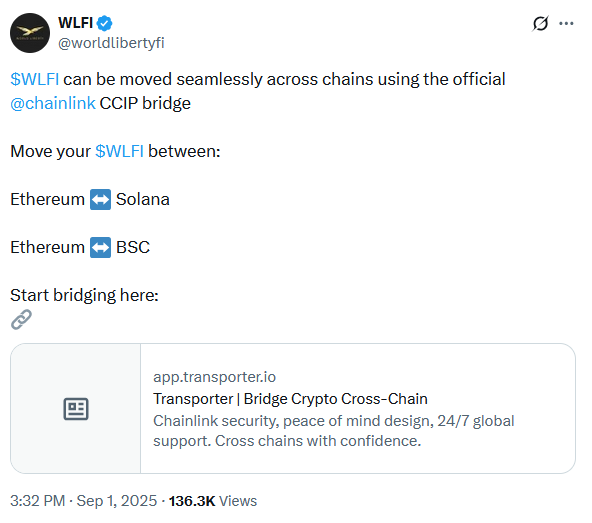592x523 pixels.
Task: Open the @worldlibertyfi handle
Action: tap(111, 43)
